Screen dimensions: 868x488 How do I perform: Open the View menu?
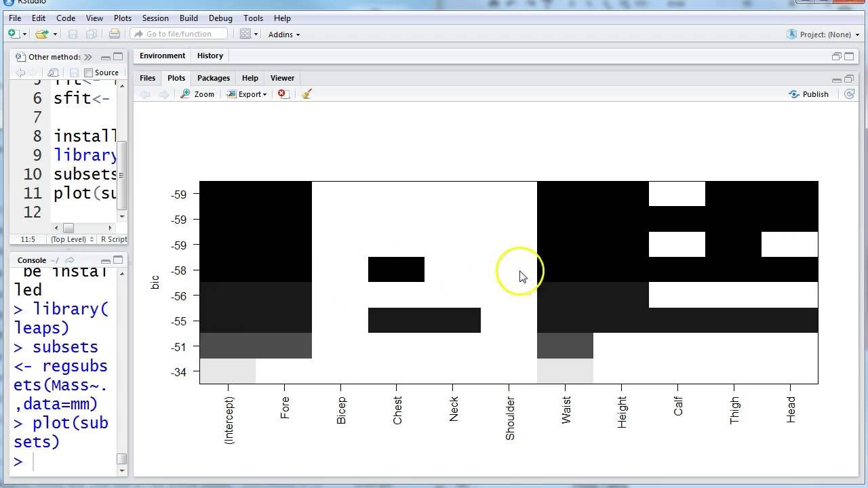94,18
